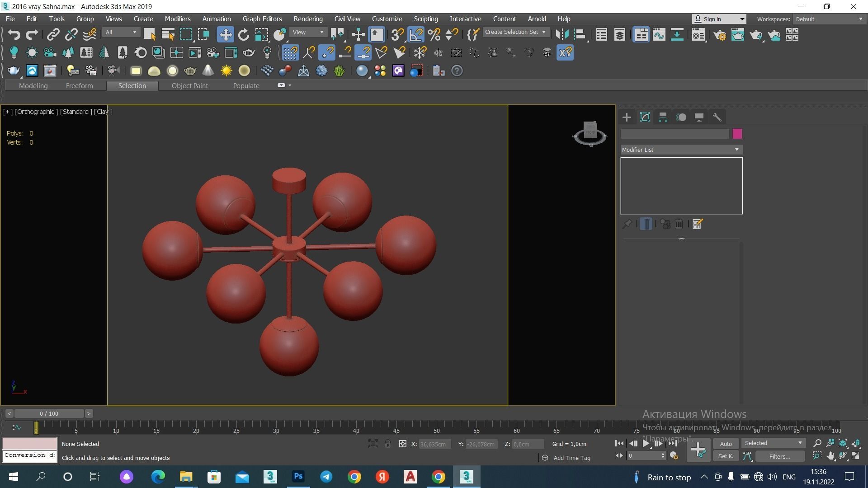Click the Set K. button
The image size is (868, 488).
tap(726, 456)
